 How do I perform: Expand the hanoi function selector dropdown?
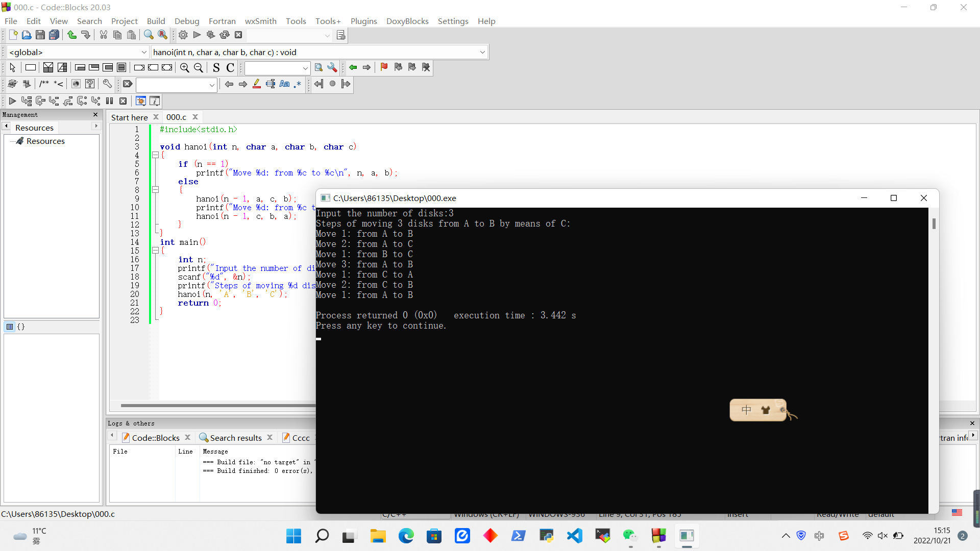pyautogui.click(x=482, y=52)
